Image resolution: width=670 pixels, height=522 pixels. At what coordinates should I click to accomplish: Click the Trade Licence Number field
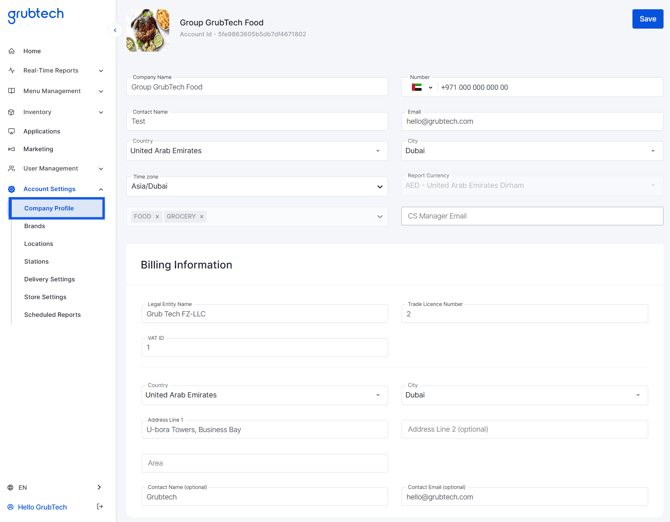[x=525, y=314]
